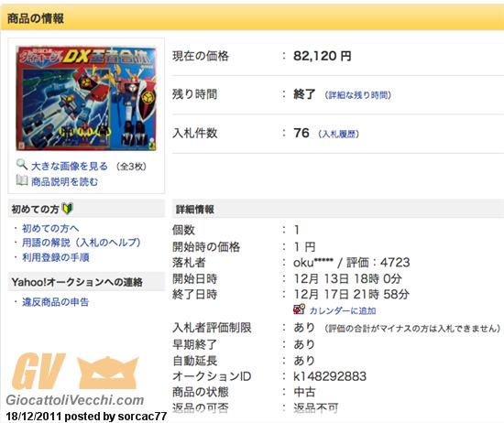Click the open book icon beside 商品説明を読む

click(x=22, y=180)
